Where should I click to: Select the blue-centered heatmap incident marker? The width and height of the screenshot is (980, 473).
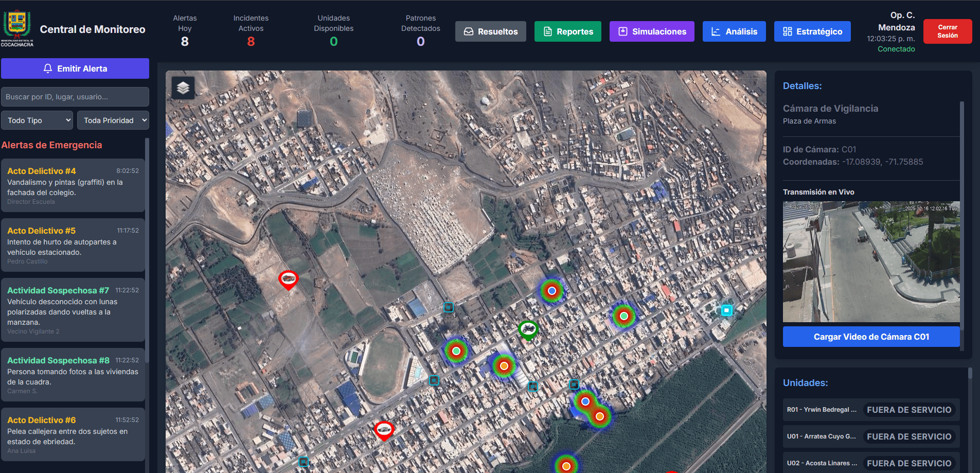[551, 291]
